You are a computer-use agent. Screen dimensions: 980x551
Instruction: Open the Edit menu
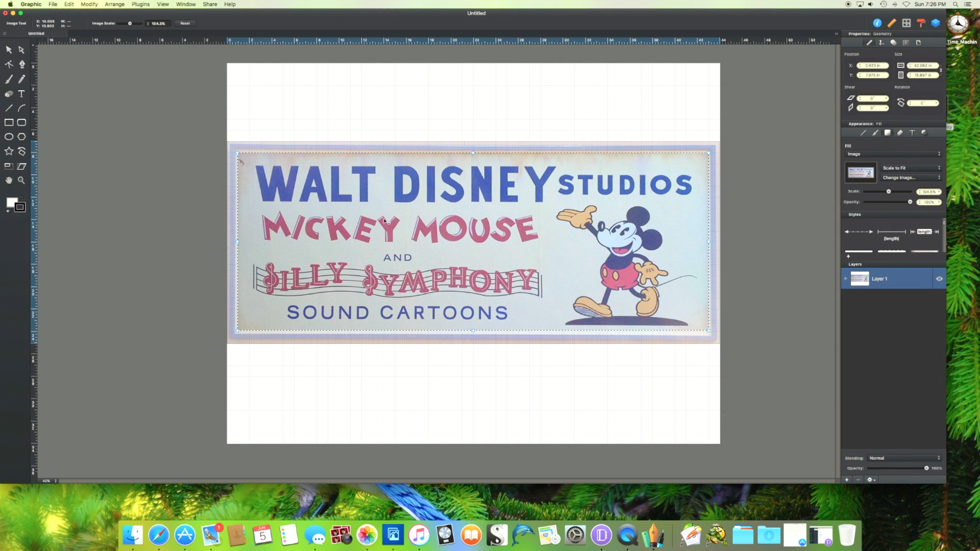point(69,4)
